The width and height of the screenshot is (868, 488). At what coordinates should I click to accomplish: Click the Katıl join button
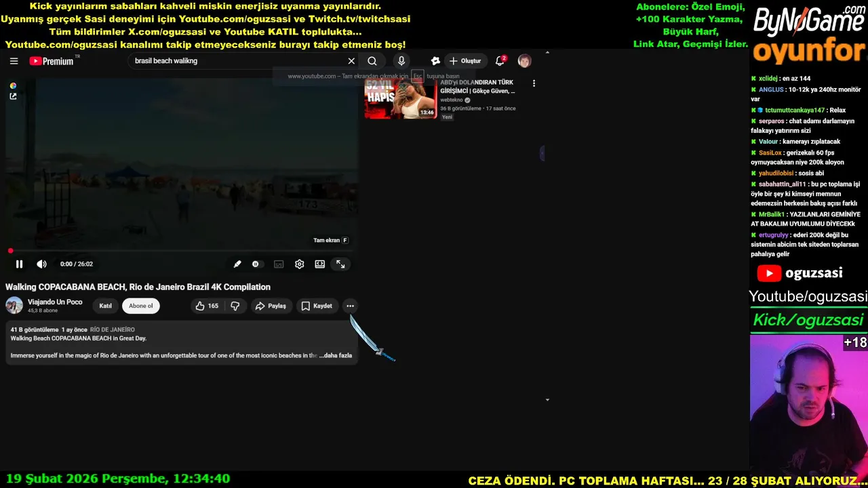(105, 306)
